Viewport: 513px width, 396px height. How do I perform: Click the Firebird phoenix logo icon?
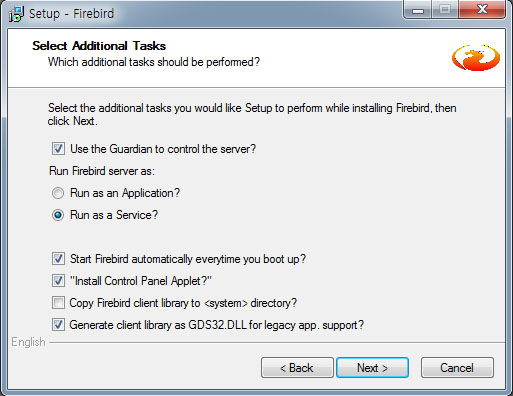[476, 57]
